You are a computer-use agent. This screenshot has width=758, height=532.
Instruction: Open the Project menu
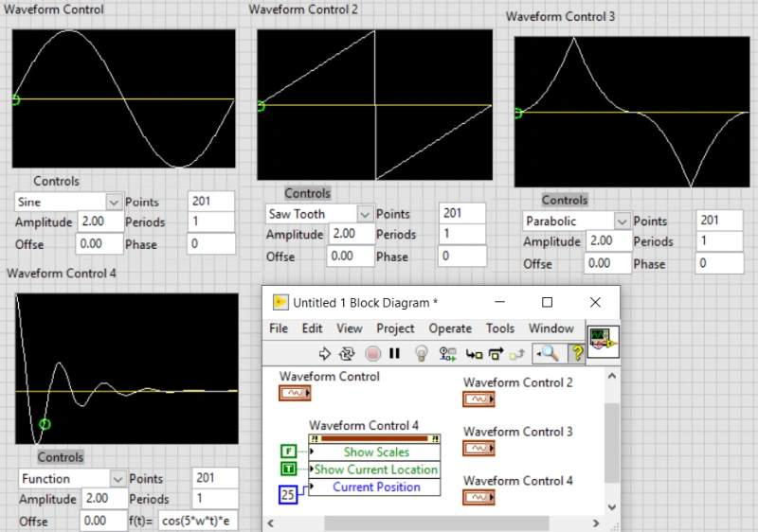point(395,328)
